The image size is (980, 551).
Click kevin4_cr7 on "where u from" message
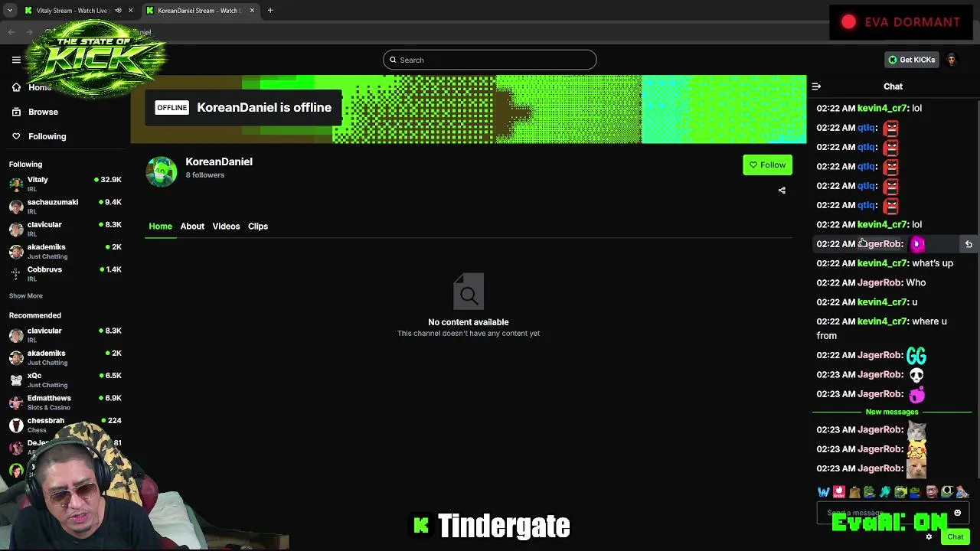point(882,321)
